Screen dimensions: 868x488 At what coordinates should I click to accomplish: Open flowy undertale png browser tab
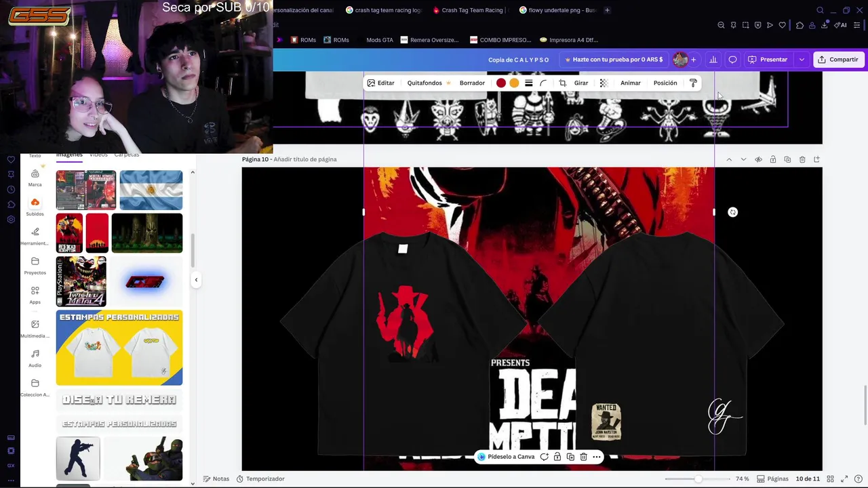click(x=557, y=10)
